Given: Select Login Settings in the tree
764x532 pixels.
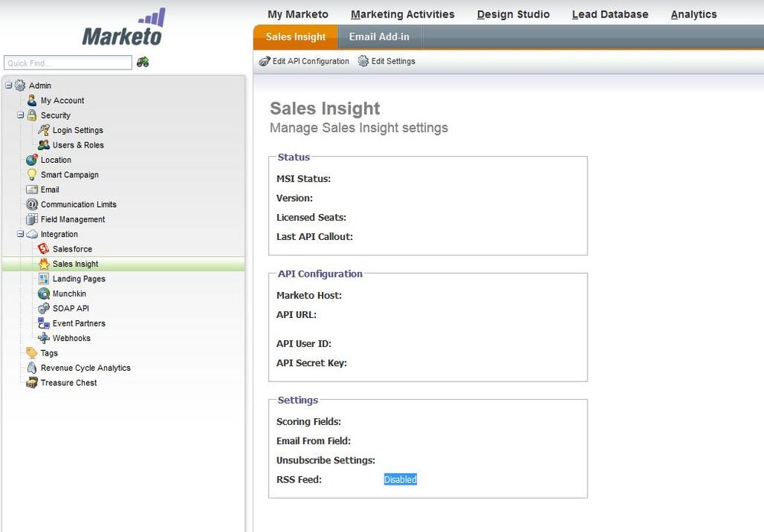Looking at the screenshot, I should pyautogui.click(x=78, y=130).
